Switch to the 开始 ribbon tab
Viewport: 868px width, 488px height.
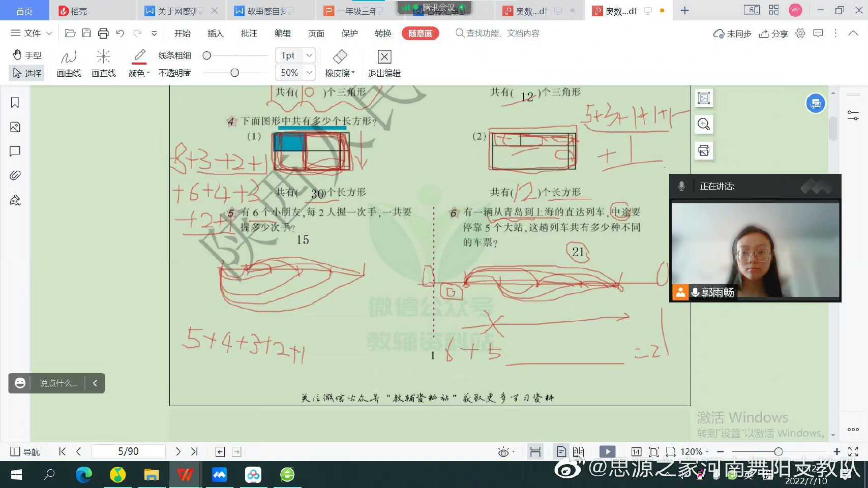183,34
